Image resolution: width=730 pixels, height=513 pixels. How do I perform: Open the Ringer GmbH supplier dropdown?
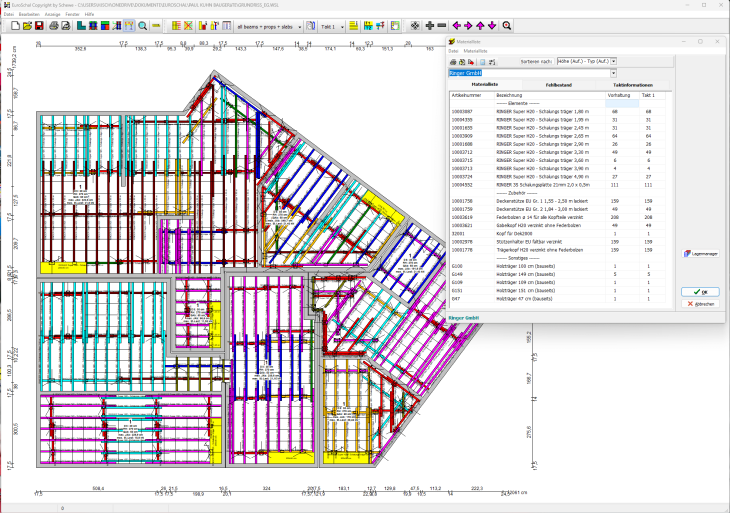pos(612,73)
